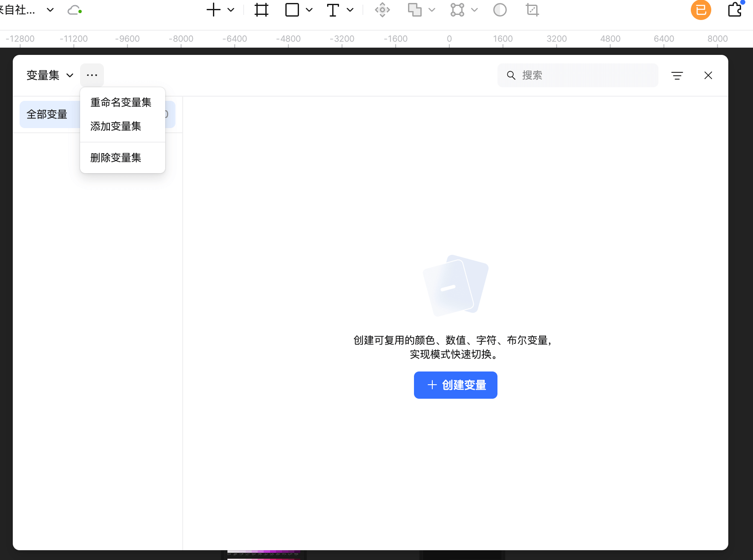Select the Text tool

click(x=333, y=9)
